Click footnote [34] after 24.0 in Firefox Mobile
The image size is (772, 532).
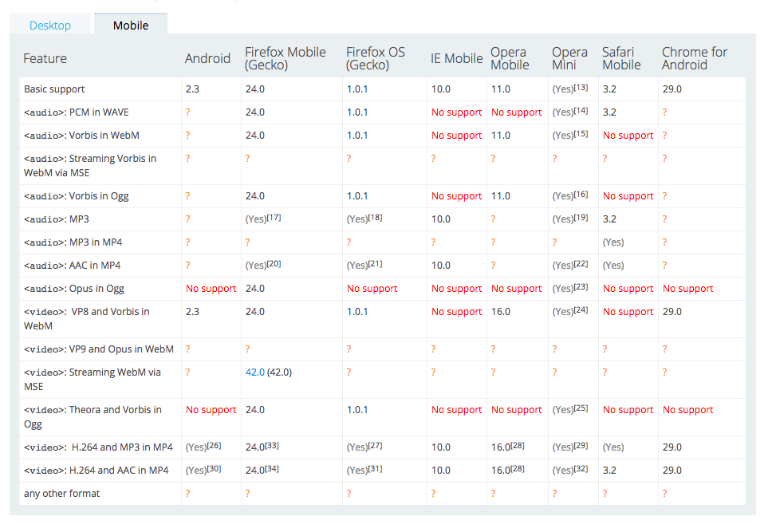point(272,468)
